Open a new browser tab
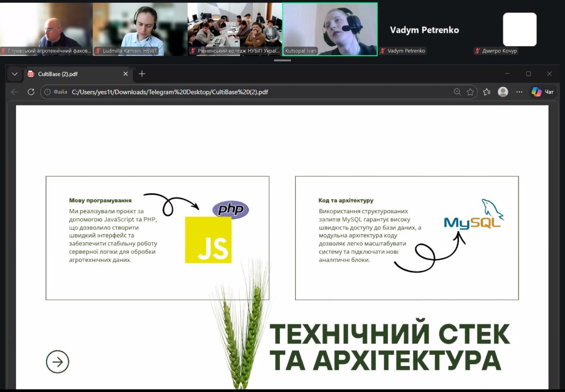This screenshot has width=565, height=392. (142, 74)
